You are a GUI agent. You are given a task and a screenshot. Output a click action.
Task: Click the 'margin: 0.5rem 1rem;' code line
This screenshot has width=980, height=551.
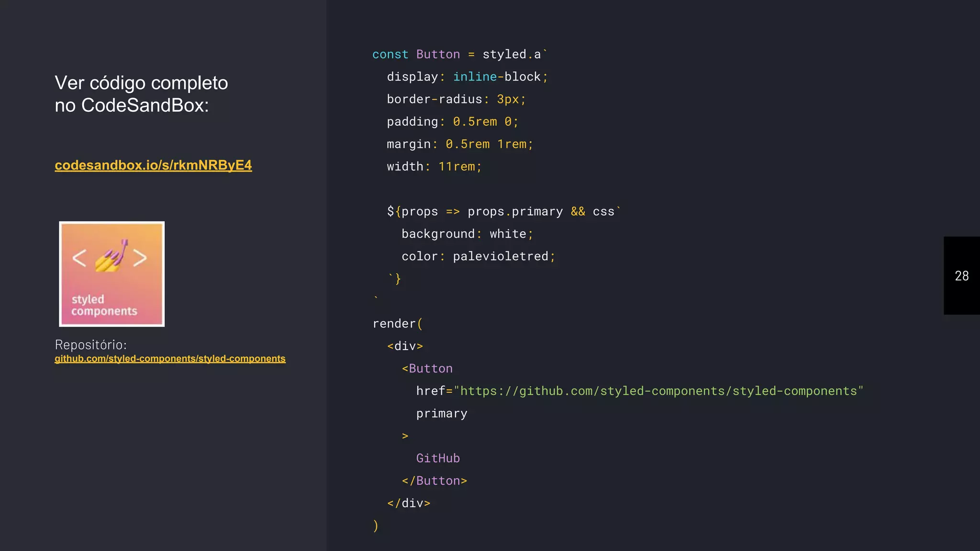[460, 144]
